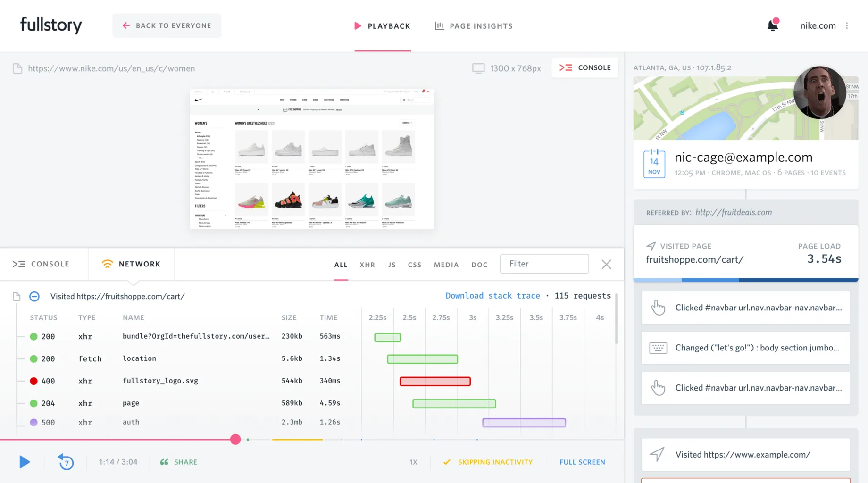The width and height of the screenshot is (868, 483).
Task: Click the yellow inactivity segment on timeline
Action: tap(297, 439)
